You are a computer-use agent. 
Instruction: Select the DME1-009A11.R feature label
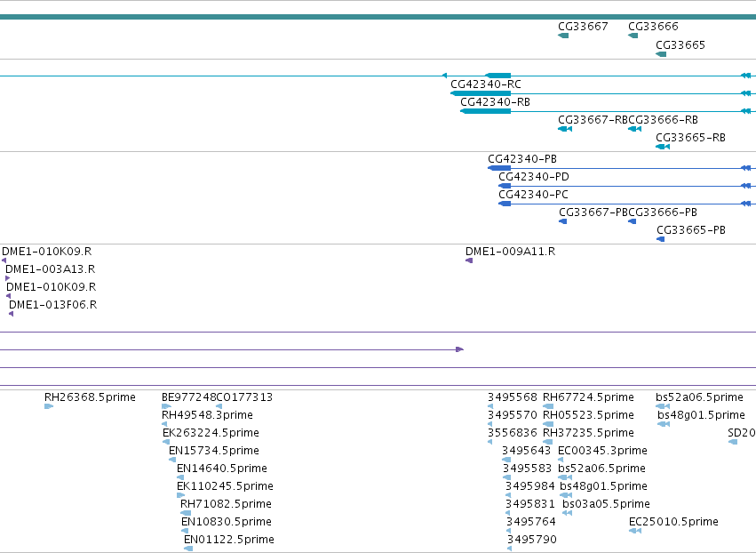(x=510, y=252)
